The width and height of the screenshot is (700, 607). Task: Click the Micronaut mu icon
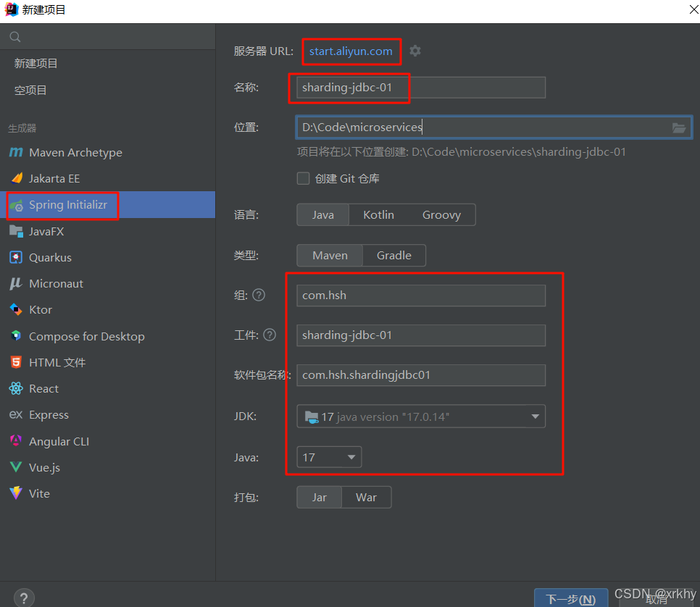coord(16,283)
